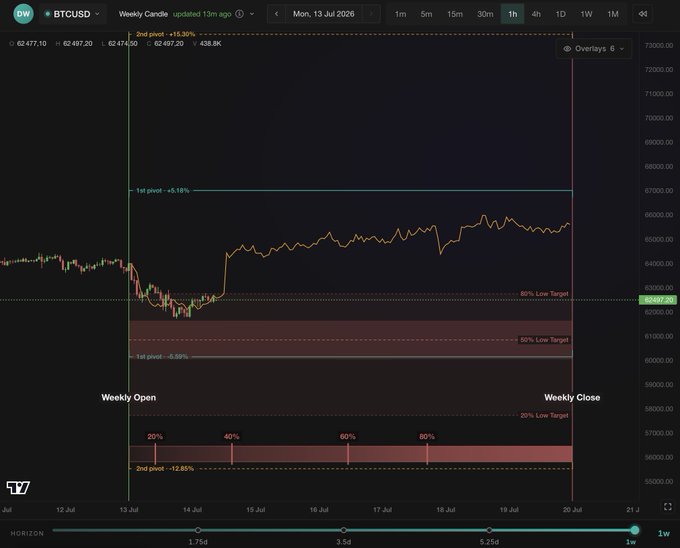This screenshot has height=548, width=680.
Task: Click the info icon next to updated time
Action: tap(239, 14)
